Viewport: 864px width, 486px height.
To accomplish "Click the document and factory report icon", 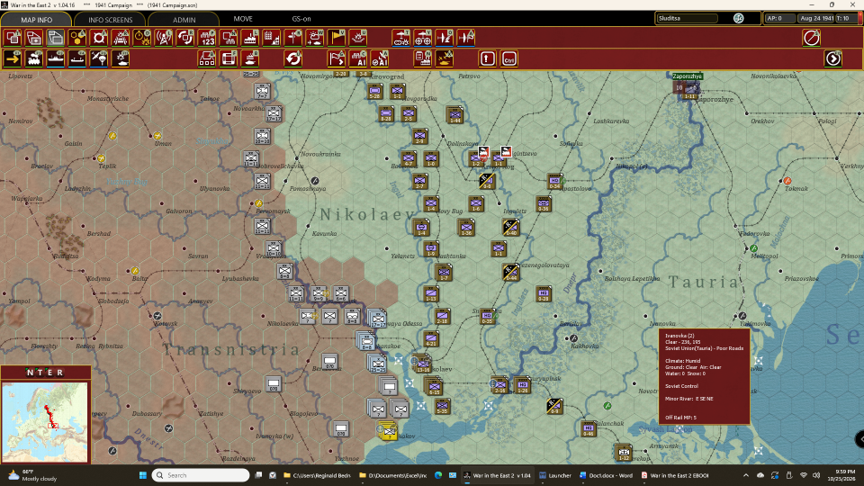I will click(423, 58).
